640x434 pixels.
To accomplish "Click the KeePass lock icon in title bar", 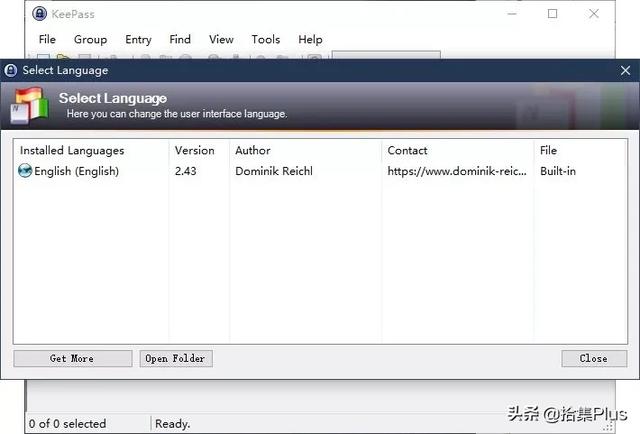I will (x=40, y=14).
